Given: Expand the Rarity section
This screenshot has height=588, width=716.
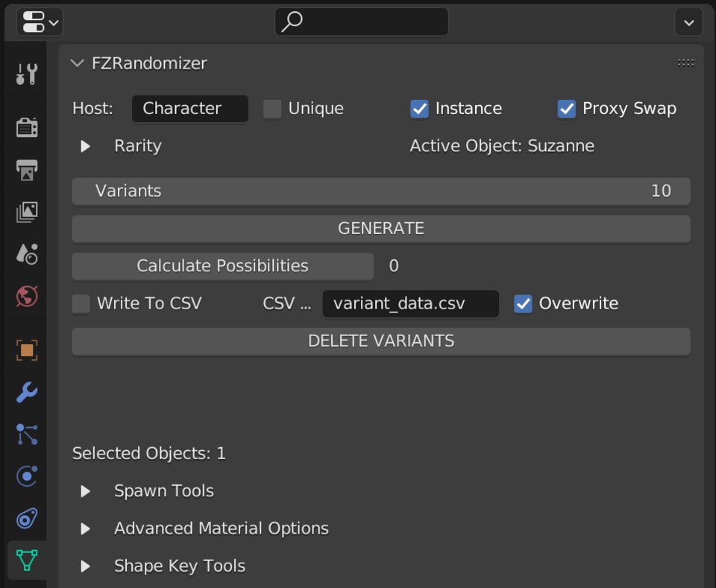Looking at the screenshot, I should click(84, 146).
